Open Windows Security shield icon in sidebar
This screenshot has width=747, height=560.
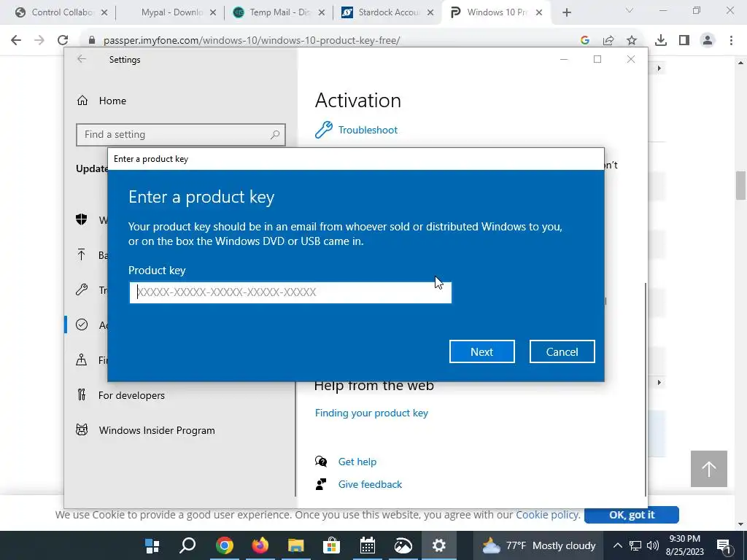click(82, 219)
